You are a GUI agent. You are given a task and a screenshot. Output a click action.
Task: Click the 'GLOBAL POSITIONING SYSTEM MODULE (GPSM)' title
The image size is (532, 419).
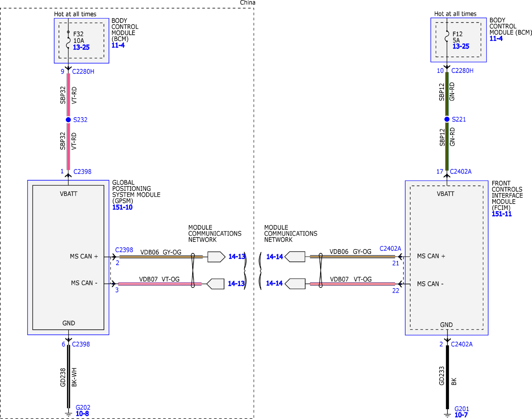point(136,192)
